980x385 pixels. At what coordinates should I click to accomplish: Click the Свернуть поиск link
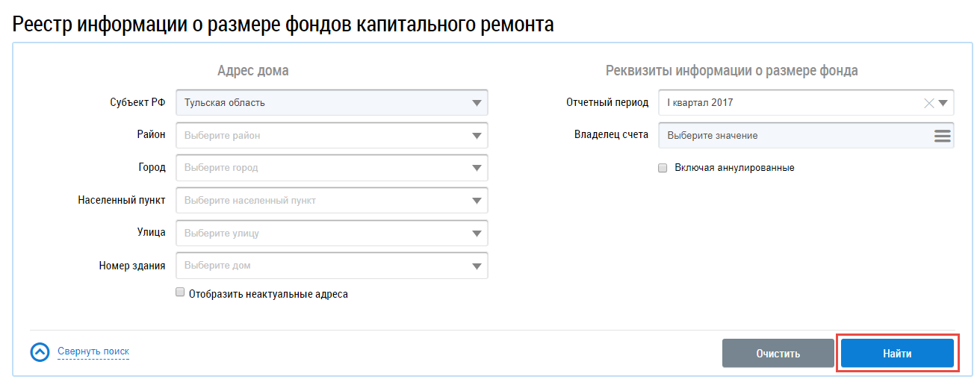coord(93,351)
